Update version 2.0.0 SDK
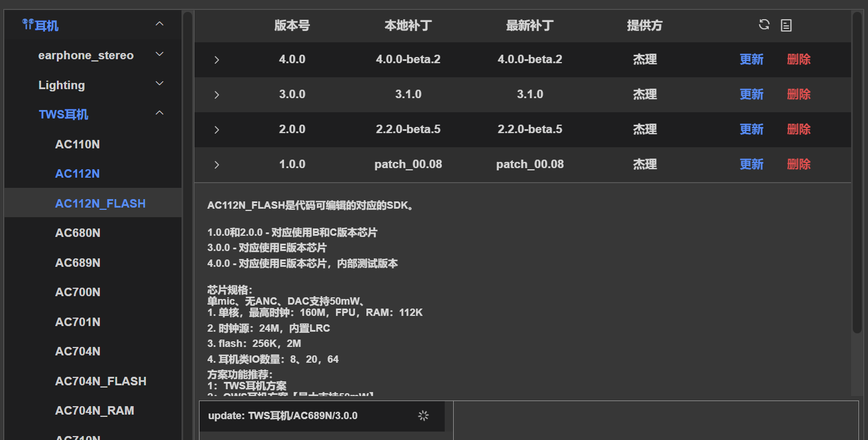Viewport: 868px width, 440px height. click(x=751, y=129)
